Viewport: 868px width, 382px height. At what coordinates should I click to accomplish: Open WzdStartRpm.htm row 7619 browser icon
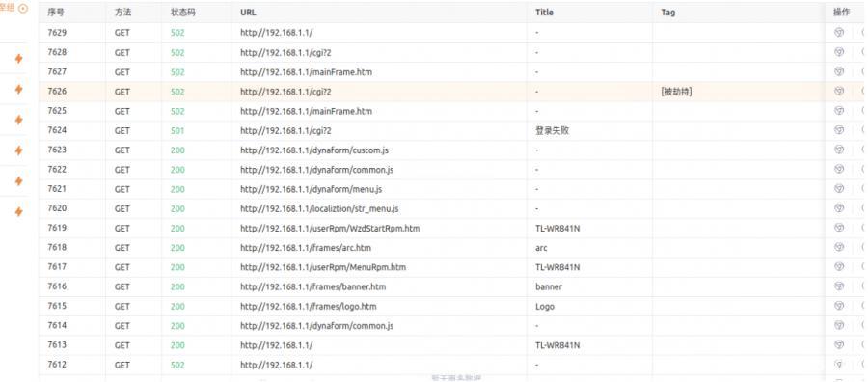coord(839,228)
